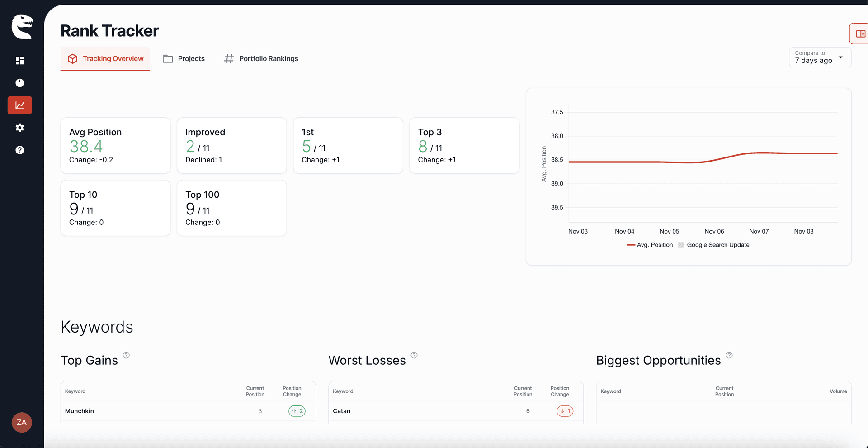Image resolution: width=868 pixels, height=448 pixels.
Task: Select the pie chart icon in sidebar
Action: 19,83
